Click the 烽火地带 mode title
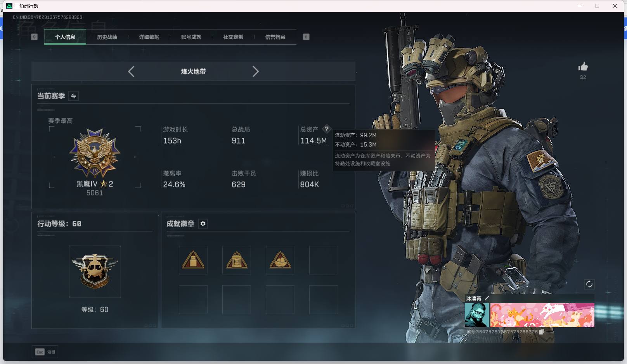This screenshot has width=627, height=364. click(193, 71)
